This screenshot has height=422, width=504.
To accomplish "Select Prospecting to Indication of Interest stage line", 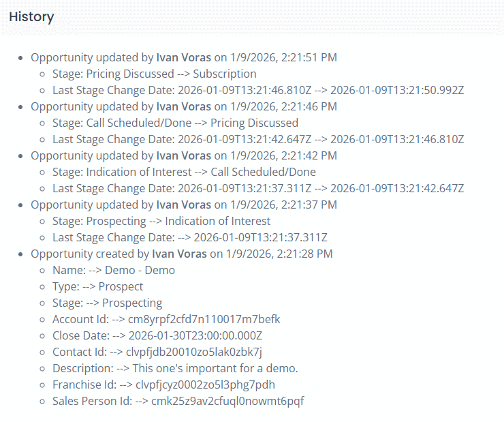I will click(x=161, y=221).
